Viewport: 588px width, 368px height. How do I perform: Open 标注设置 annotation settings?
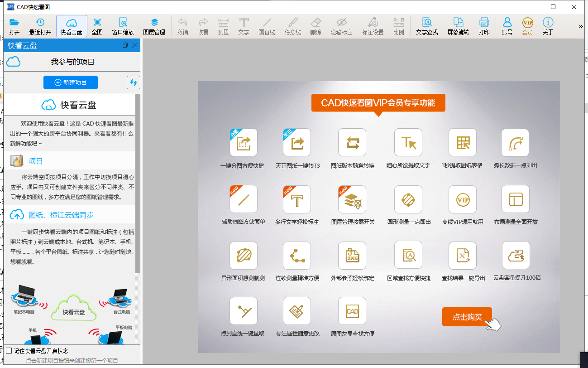tap(373, 26)
